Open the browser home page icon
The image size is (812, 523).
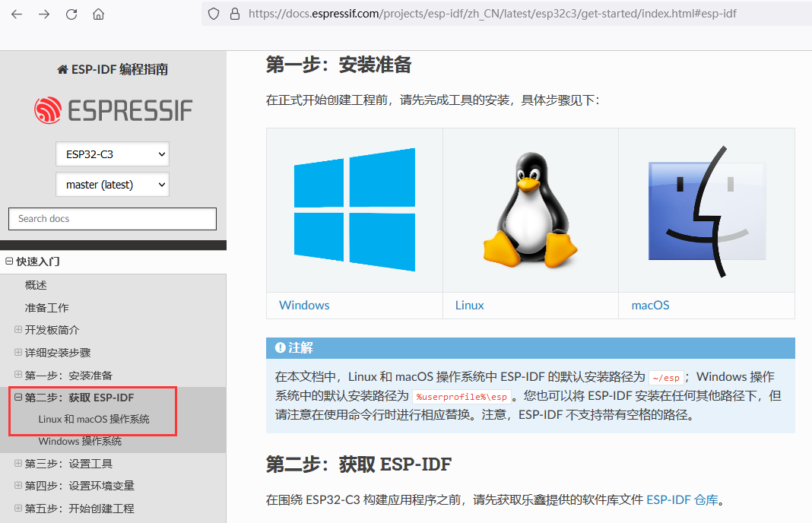[98, 14]
